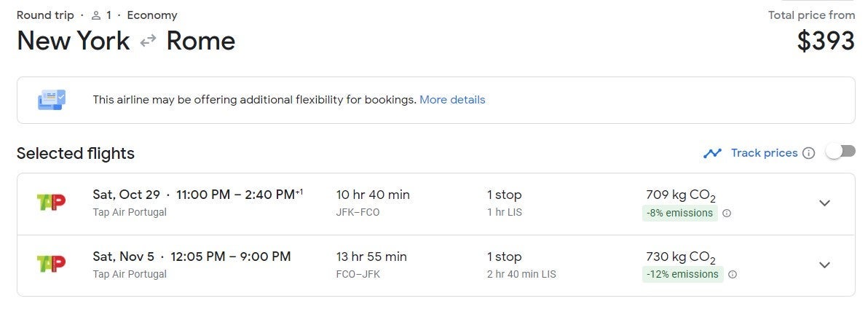This screenshot has height=309, width=868.
Task: Click the -8% emissions badge
Action: [x=679, y=214]
